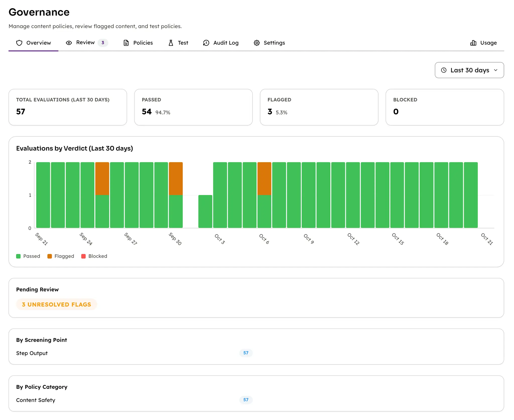Click the eye icon beside Review
Image resolution: width=514 pixels, height=420 pixels.
(x=69, y=43)
